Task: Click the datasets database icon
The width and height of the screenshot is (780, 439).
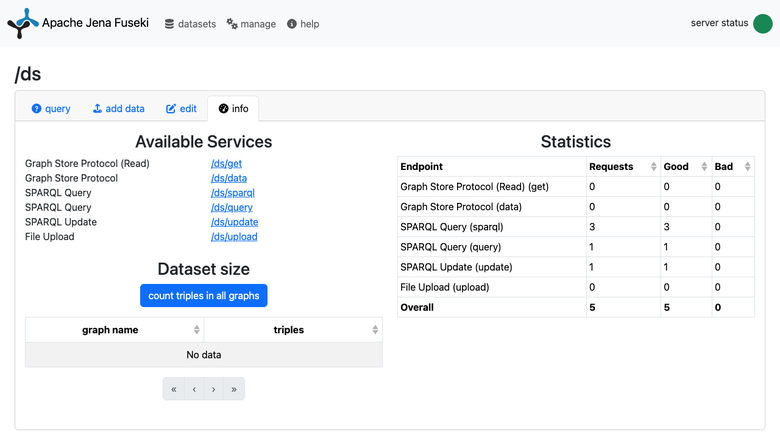Action: tap(170, 24)
